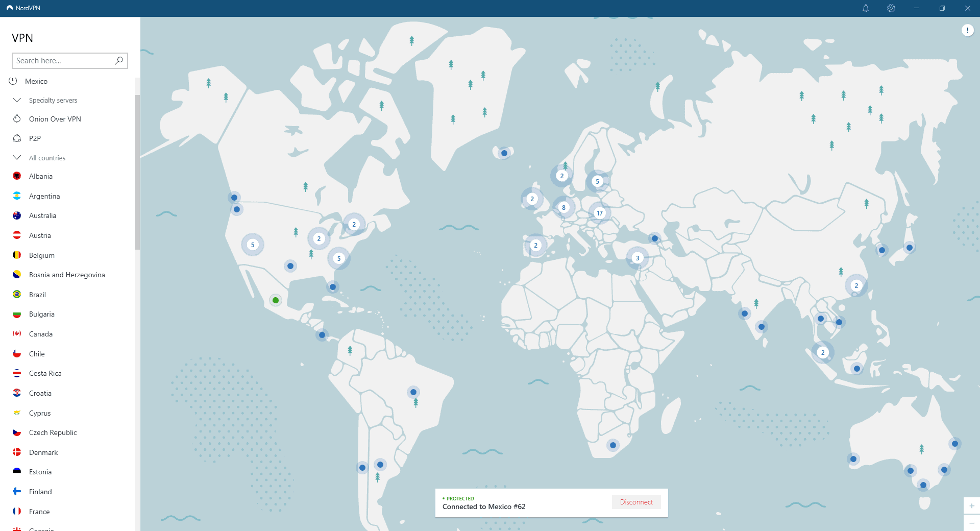Click the green connected Mexico server pin
Viewport: 980px width, 531px height.
pyautogui.click(x=276, y=300)
